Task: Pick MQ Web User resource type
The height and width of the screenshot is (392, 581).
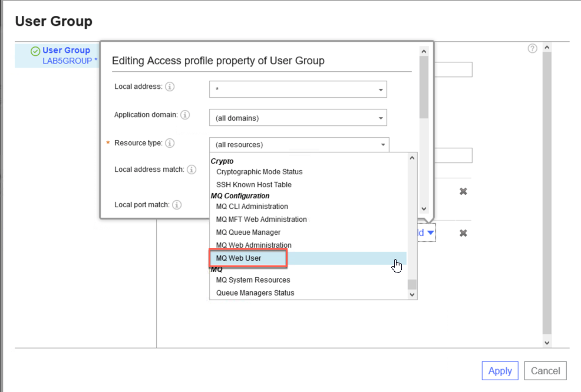Action: (x=308, y=258)
